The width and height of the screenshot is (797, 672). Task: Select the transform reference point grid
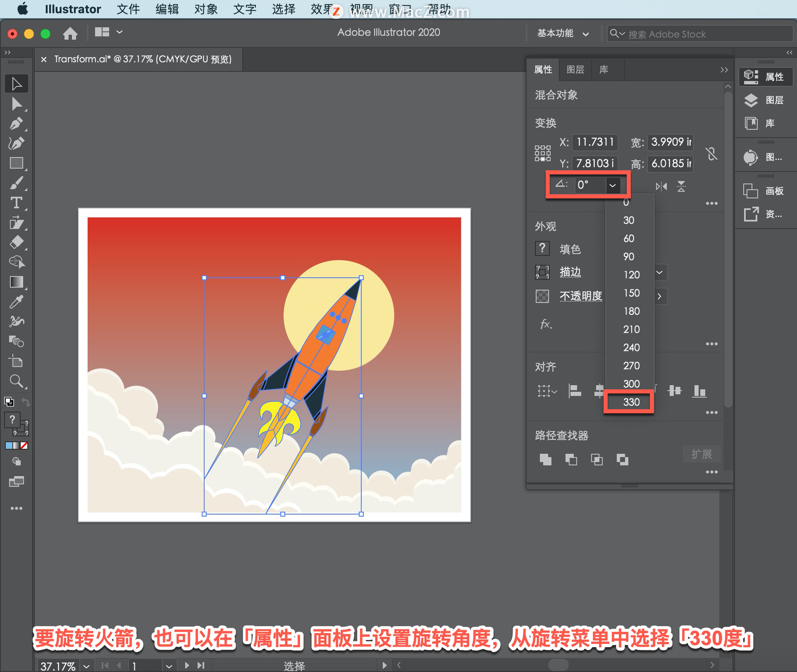point(543,153)
